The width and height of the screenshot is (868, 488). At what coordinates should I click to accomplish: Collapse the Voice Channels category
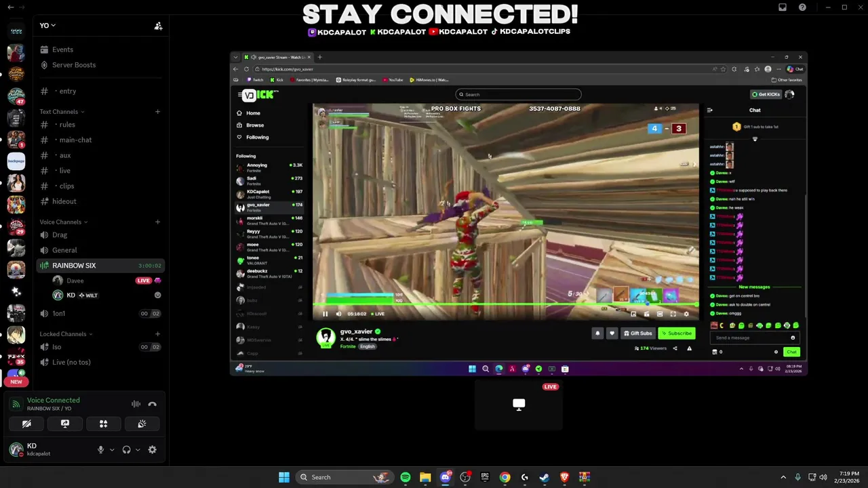pyautogui.click(x=63, y=222)
